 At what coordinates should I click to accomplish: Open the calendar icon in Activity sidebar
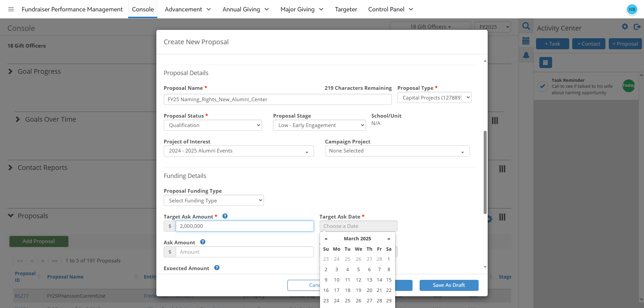coord(526,41)
